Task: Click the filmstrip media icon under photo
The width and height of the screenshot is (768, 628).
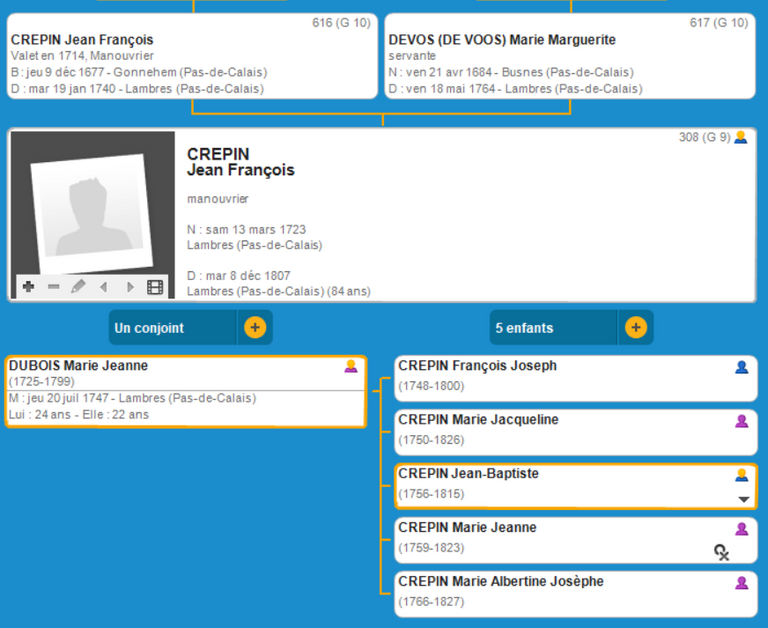Action: [155, 287]
